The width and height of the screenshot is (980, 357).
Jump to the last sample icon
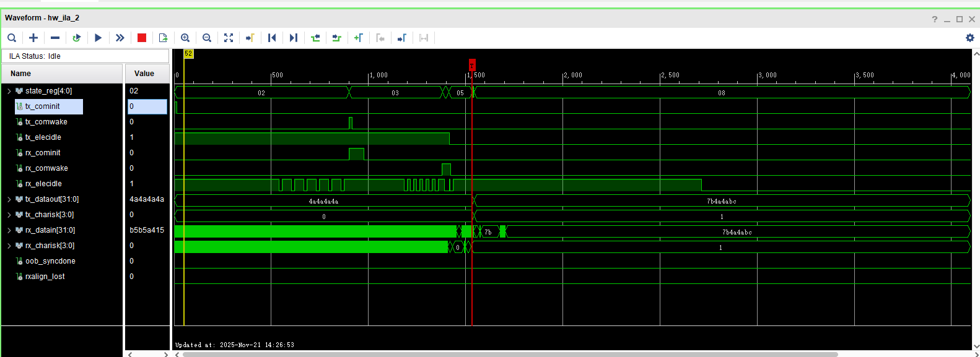[294, 38]
